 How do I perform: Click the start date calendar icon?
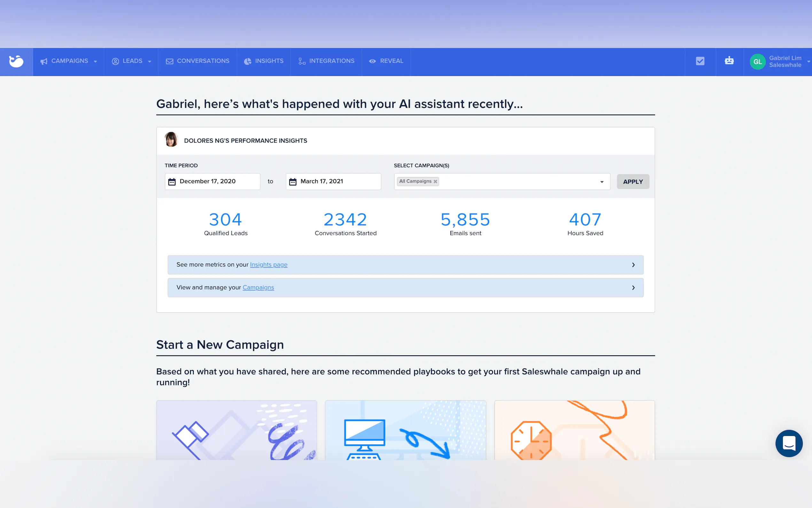(x=172, y=182)
